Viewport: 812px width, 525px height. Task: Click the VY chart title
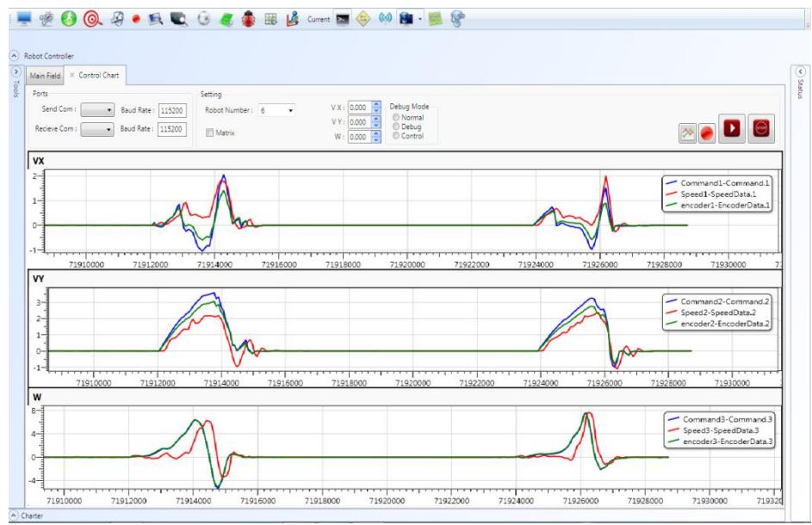click(x=39, y=279)
